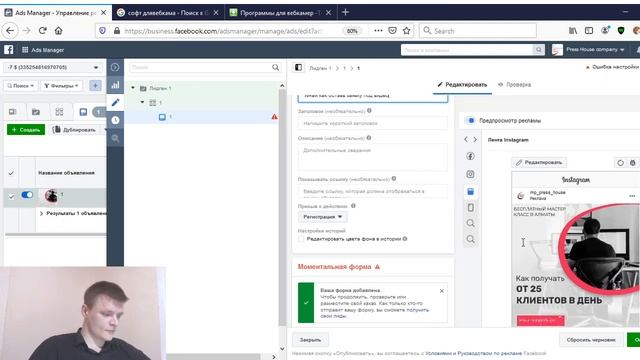Image resolution: width=640 pixels, height=360 pixels.
Task: Click the tree panel search field
Action: (x=205, y=67)
